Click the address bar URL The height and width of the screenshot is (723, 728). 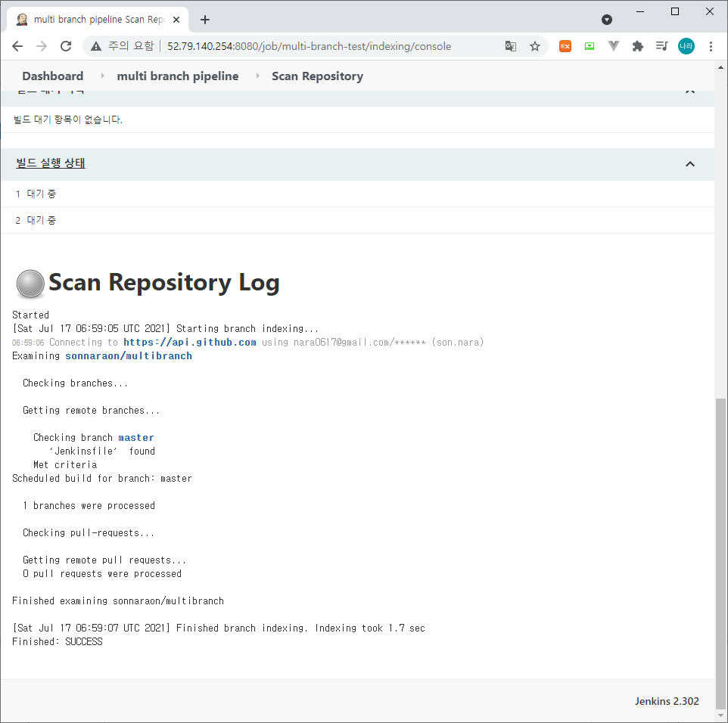pos(310,46)
